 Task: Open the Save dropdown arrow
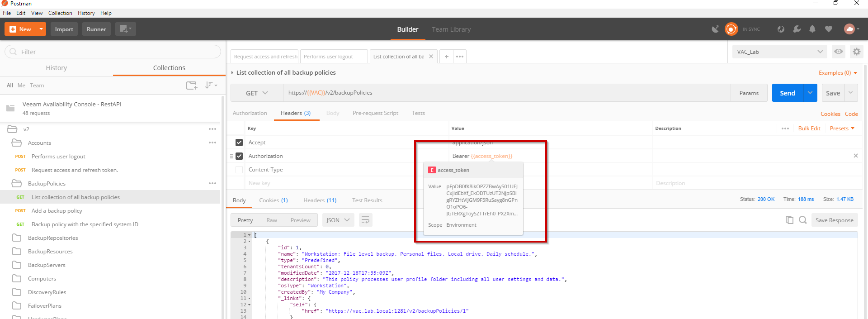point(851,93)
